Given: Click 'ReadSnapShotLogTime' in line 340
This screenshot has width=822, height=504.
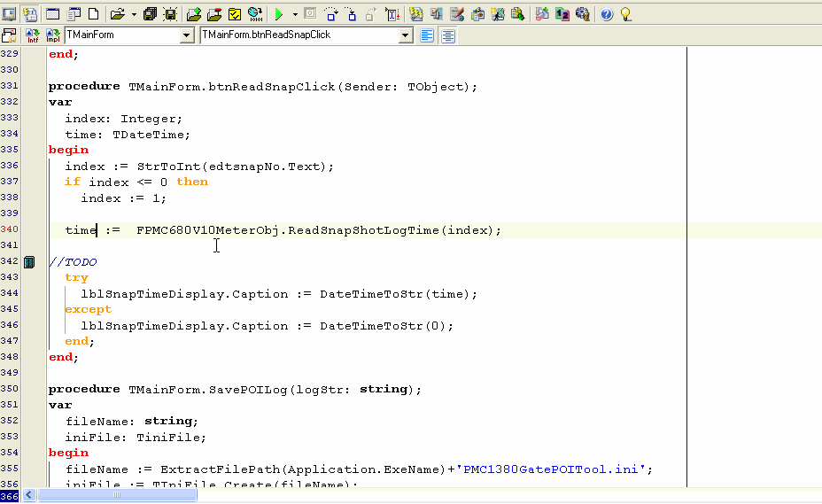Looking at the screenshot, I should [363, 230].
